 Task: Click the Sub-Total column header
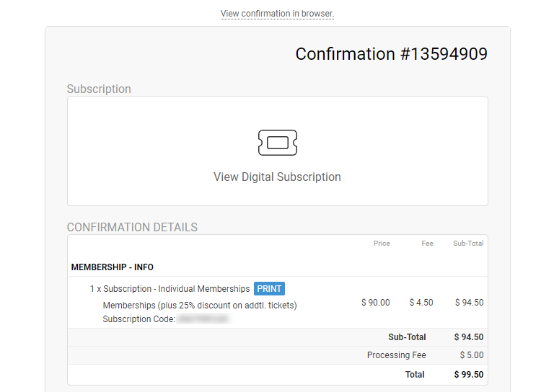[468, 244]
